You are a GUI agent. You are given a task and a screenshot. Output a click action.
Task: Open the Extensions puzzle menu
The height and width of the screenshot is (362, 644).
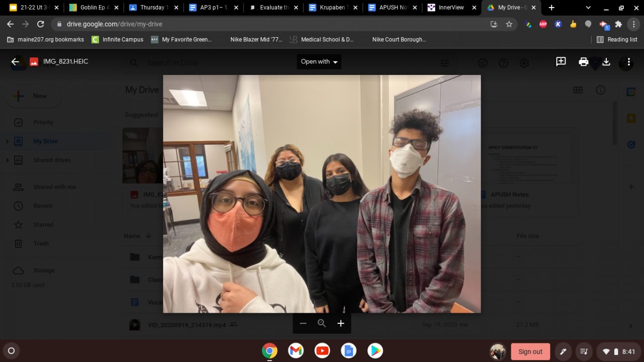619,24
